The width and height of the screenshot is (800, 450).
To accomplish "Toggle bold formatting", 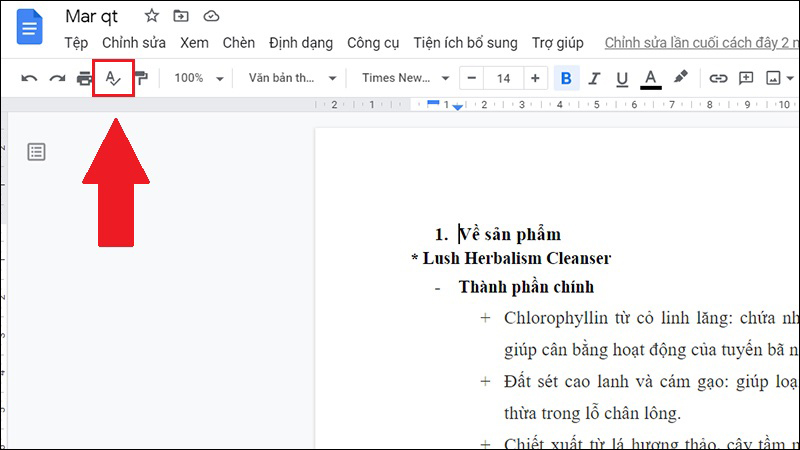I will (x=566, y=78).
